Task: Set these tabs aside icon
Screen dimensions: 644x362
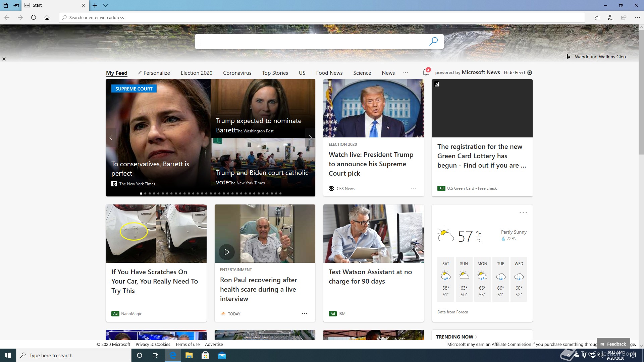Action: click(x=16, y=5)
